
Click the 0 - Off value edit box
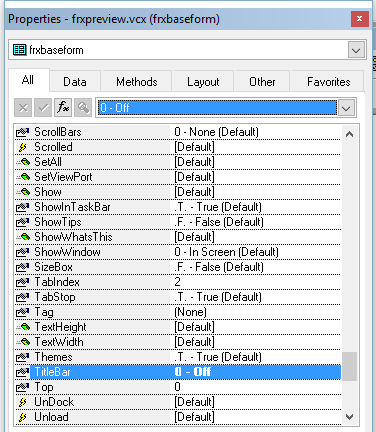click(217, 108)
